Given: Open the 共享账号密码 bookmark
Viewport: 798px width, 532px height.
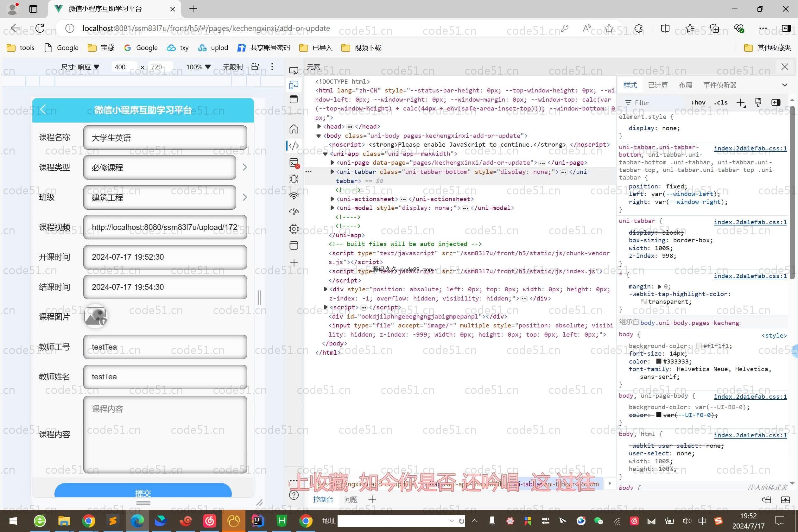Looking at the screenshot, I should coord(263,48).
